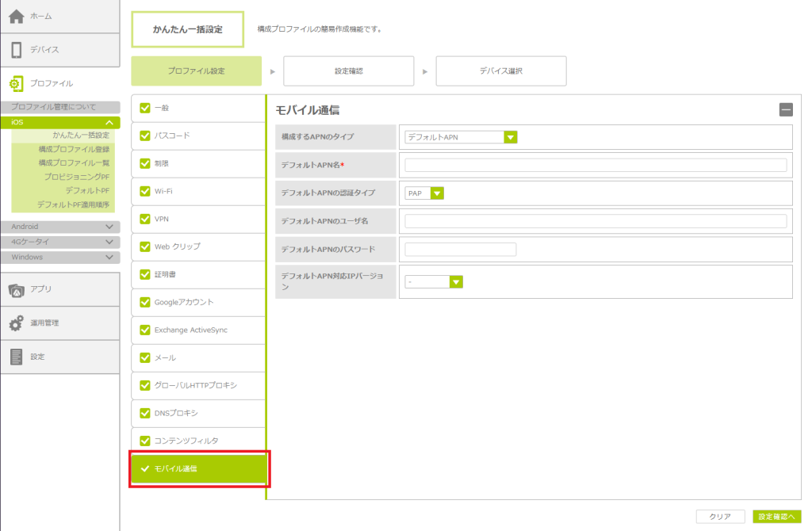The image size is (812, 531).
Task: Click the Operation Management gears icon
Action: pos(17,323)
